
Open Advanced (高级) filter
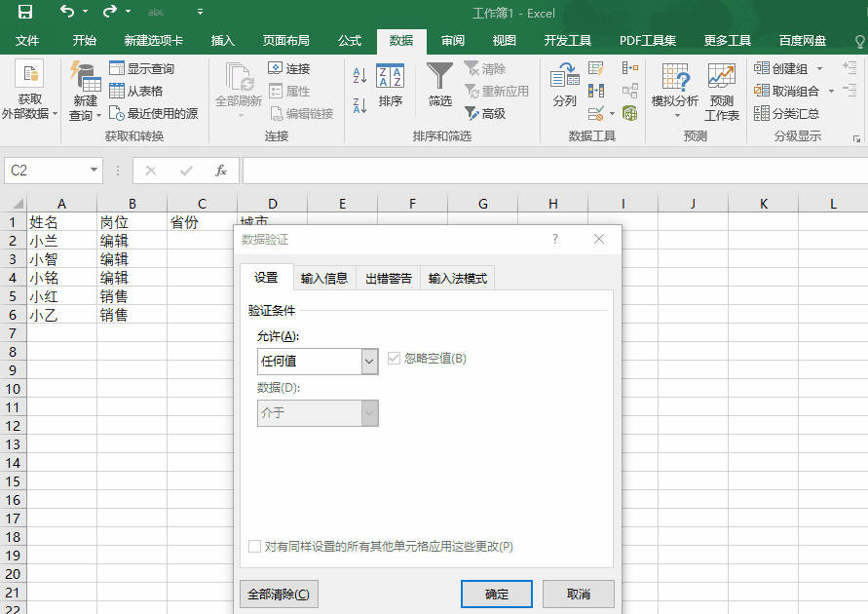485,113
